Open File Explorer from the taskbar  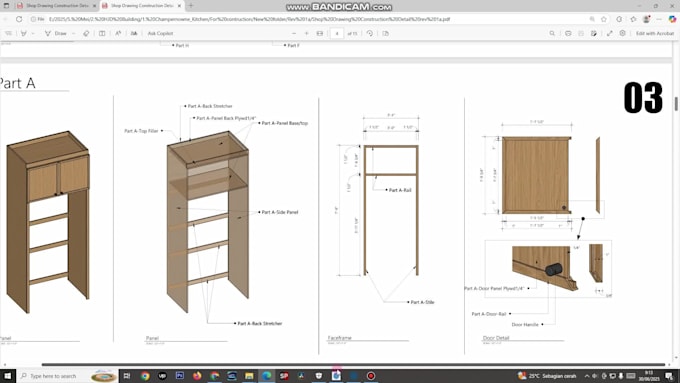pos(249,376)
